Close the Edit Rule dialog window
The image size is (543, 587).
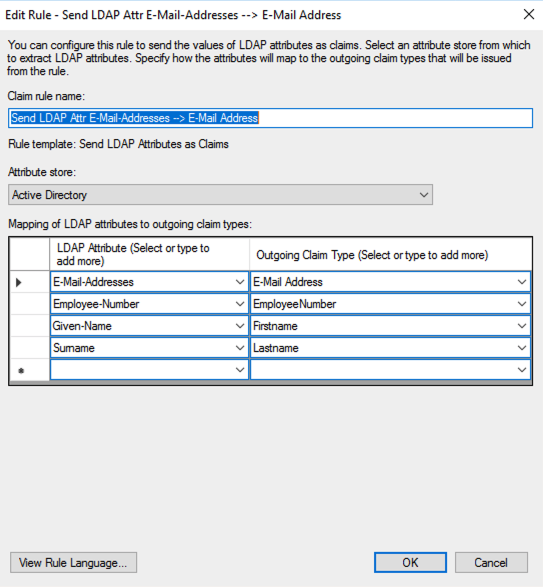coord(529,15)
